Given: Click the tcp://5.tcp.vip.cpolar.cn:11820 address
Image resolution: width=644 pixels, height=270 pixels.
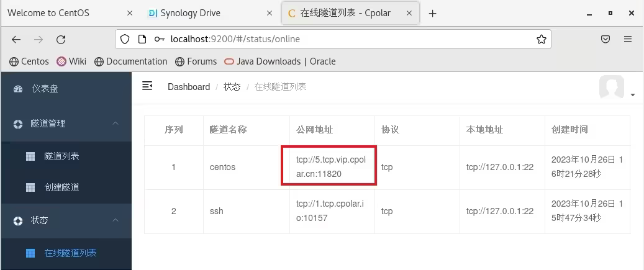Looking at the screenshot, I should tap(330, 166).
